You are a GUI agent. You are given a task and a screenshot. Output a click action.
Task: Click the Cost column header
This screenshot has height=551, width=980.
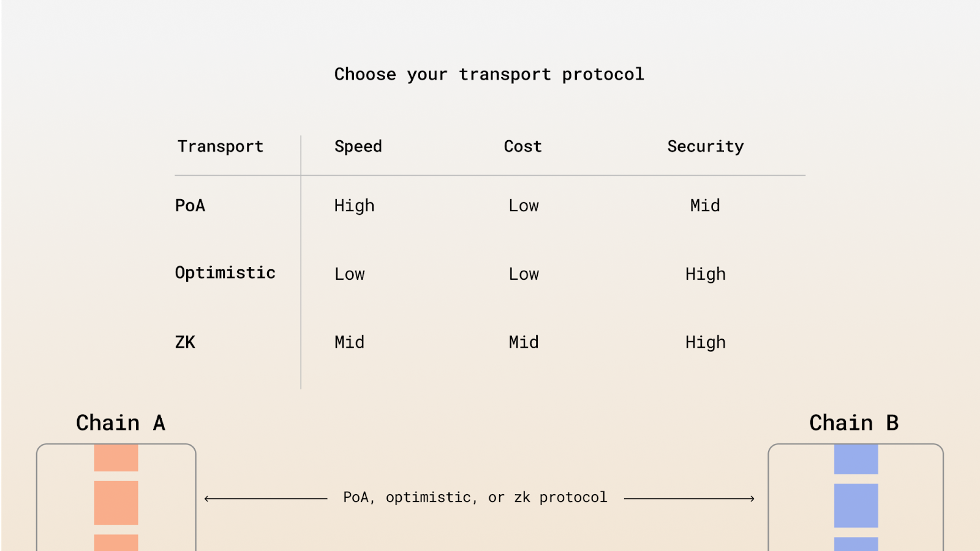pyautogui.click(x=522, y=146)
